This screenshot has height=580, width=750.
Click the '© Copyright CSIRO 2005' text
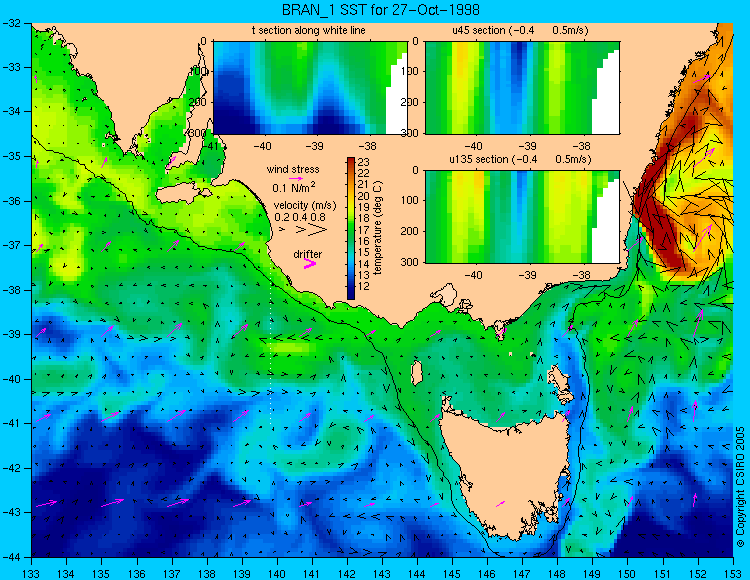(740, 487)
